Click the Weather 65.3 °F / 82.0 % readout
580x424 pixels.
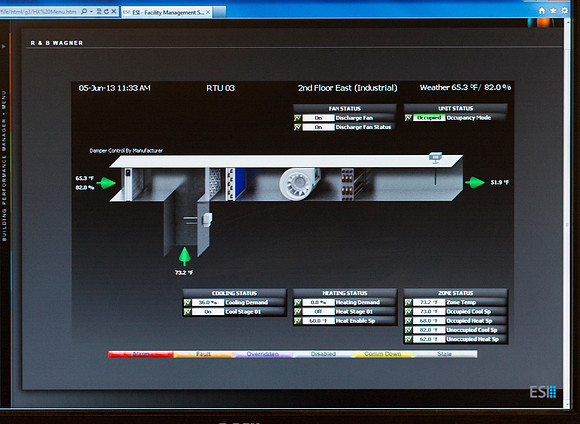point(465,88)
